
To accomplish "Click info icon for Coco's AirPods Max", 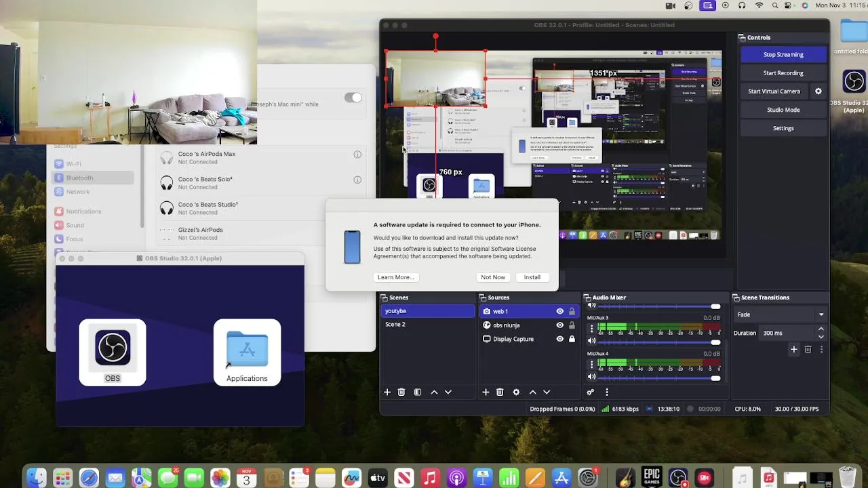I will (357, 155).
